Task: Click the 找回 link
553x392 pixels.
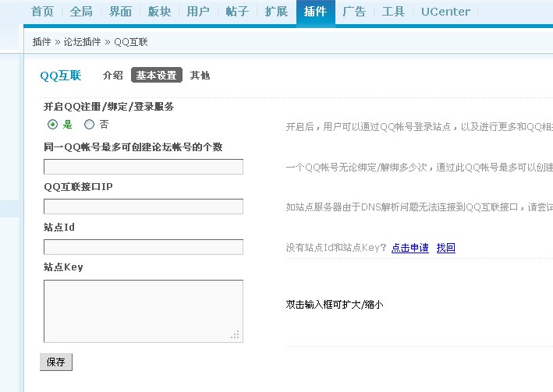Action: [x=446, y=248]
